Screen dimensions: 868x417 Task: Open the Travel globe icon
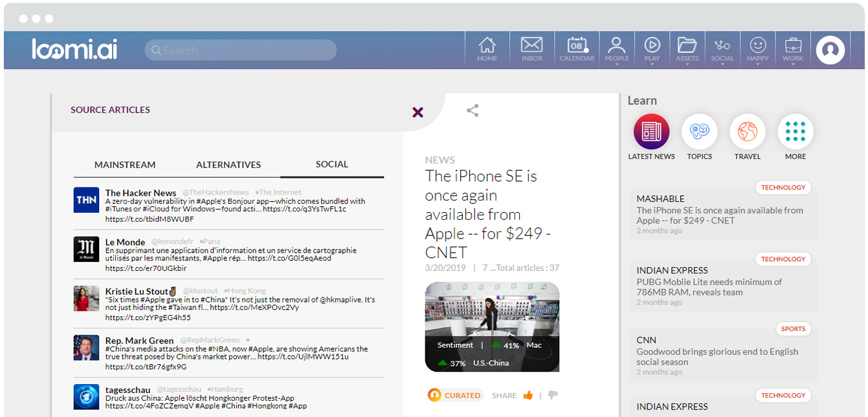pyautogui.click(x=747, y=132)
